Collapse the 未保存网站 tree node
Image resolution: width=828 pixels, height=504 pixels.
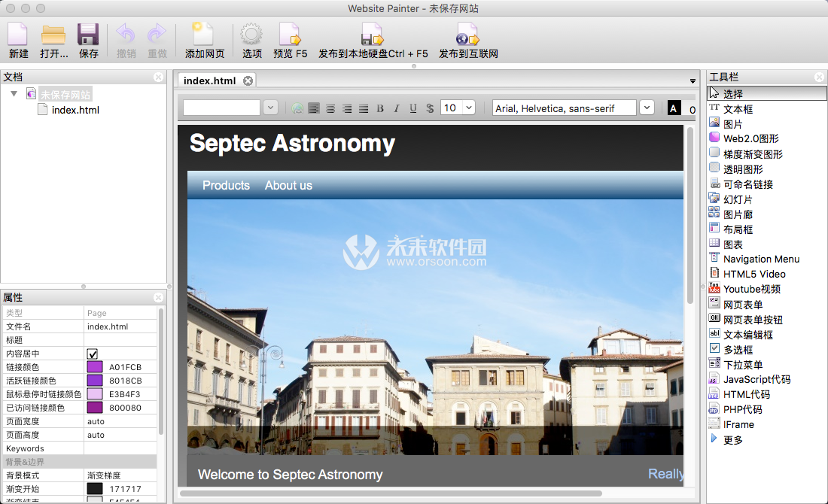[14, 94]
